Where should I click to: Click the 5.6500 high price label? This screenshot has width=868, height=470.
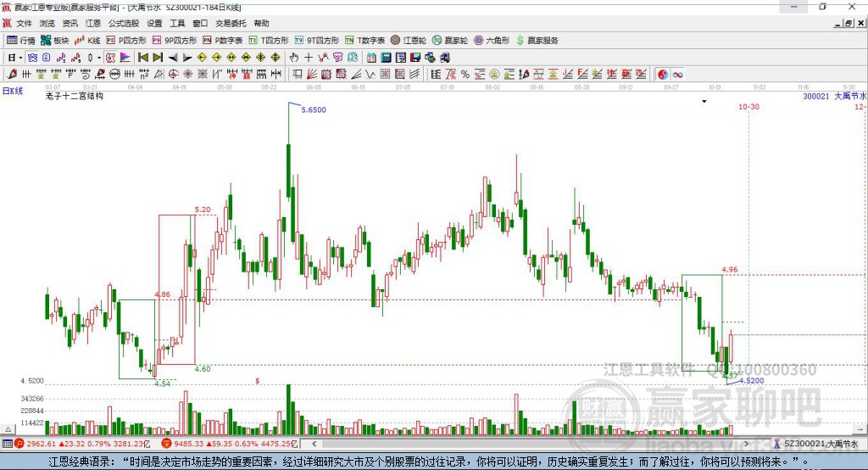point(314,109)
